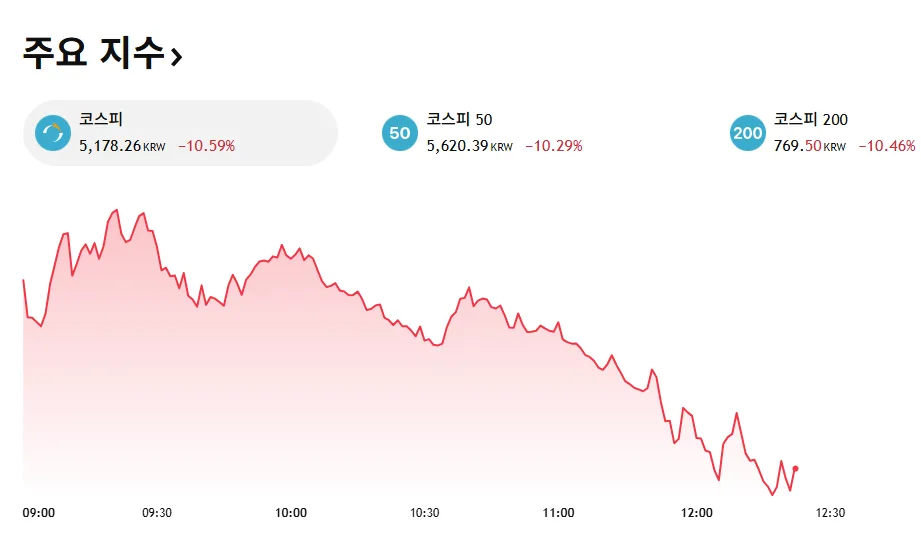Click the 12:00 time axis label
This screenshot has width=921, height=552.
(697, 513)
